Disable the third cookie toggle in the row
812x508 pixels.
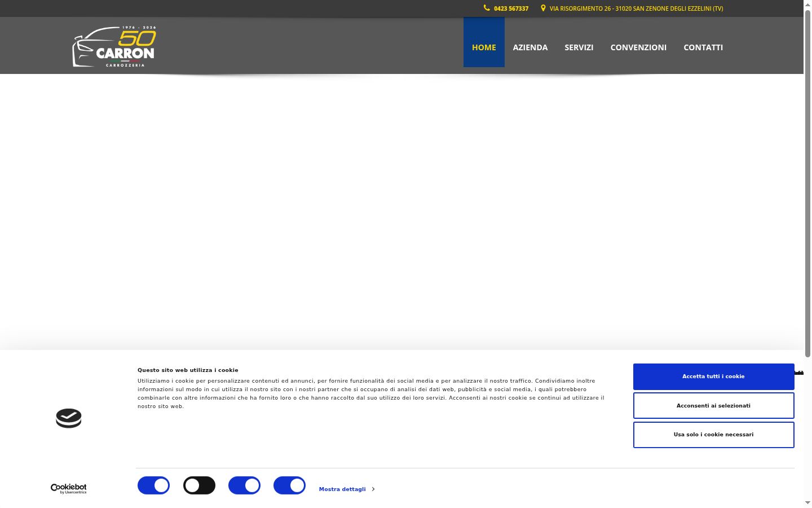tap(244, 485)
